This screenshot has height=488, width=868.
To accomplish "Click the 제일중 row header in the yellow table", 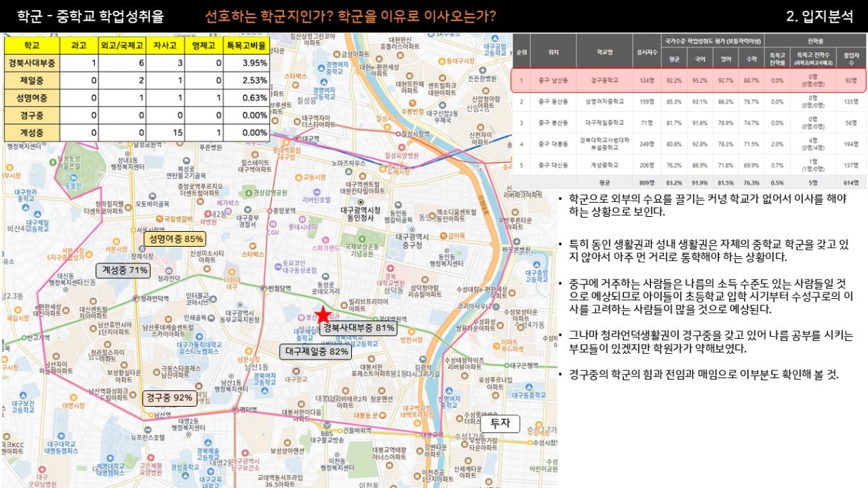I will (32, 80).
